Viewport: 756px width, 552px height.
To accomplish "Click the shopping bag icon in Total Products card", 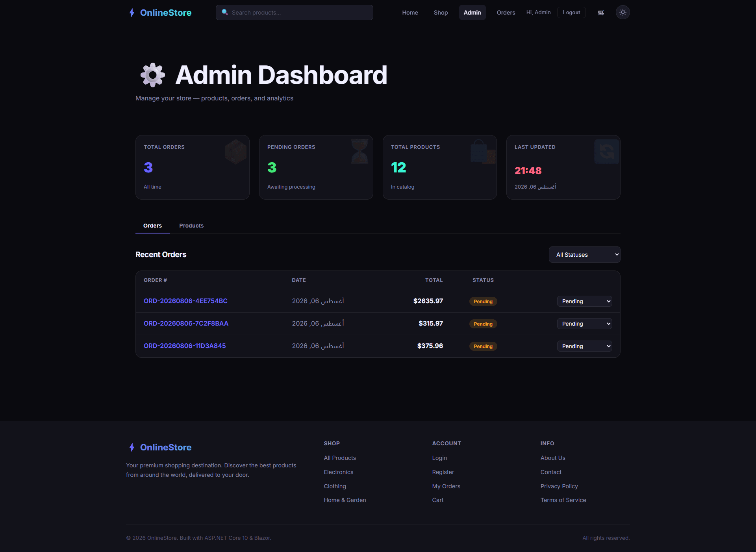I will [x=483, y=152].
